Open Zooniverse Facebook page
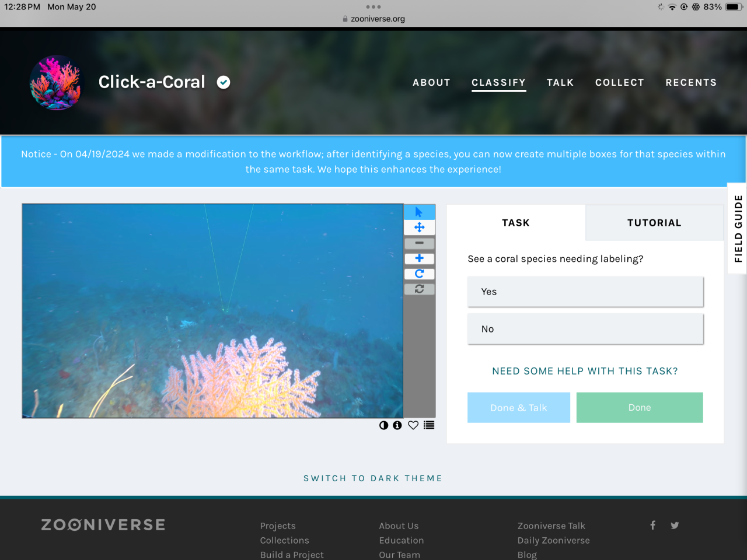 (x=653, y=525)
